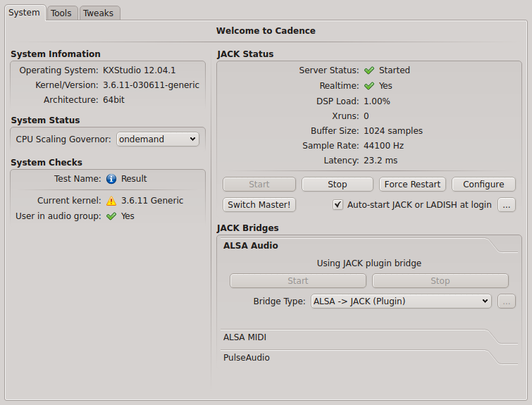Click the yellow warning icon for Current kernel
532x405 pixels.
111,201
